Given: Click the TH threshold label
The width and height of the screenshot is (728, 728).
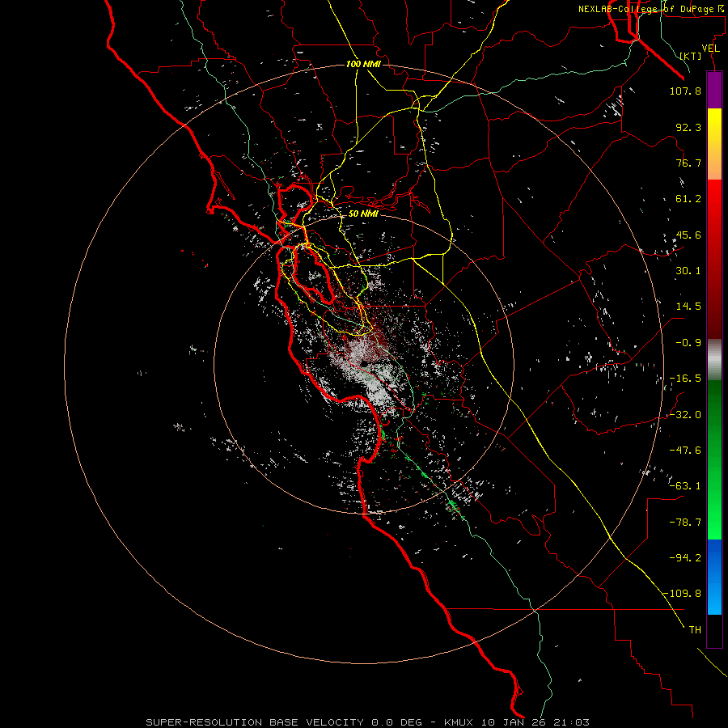Looking at the screenshot, I should click(x=695, y=630).
